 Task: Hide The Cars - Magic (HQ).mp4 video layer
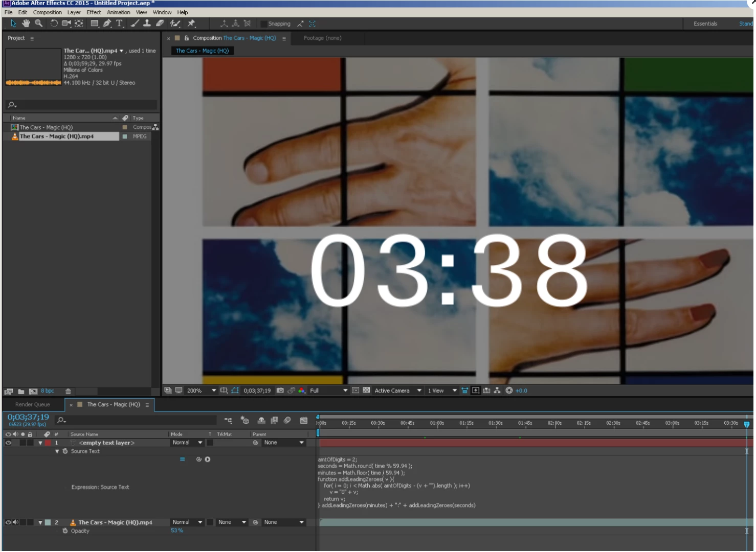8,522
